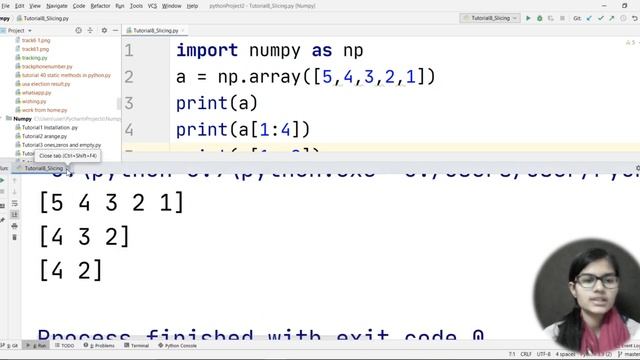The height and width of the screenshot is (360, 640).
Task: Click Tutorial8_Slicing.py in the navigation breadcrumb
Action: tap(43, 18)
